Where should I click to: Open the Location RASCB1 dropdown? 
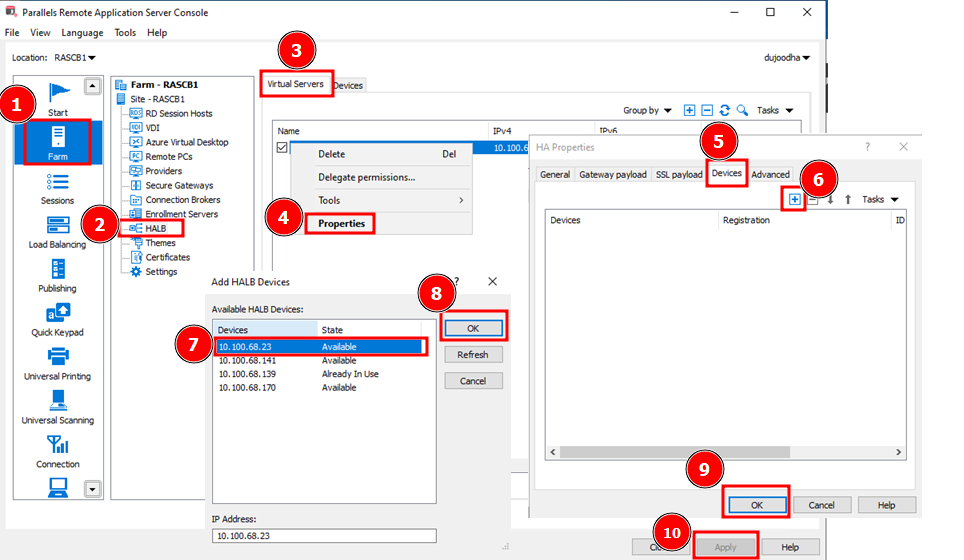75,58
